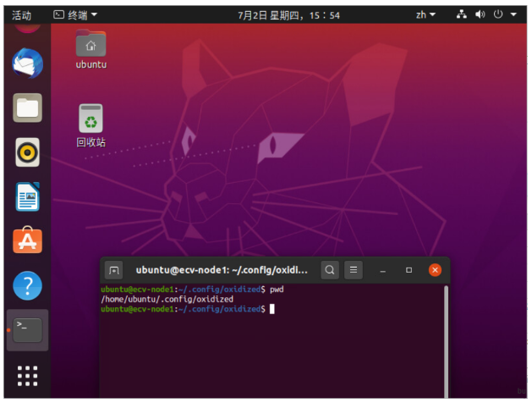Open Ubuntu Software store icon
This screenshot has width=532, height=403.
[27, 240]
